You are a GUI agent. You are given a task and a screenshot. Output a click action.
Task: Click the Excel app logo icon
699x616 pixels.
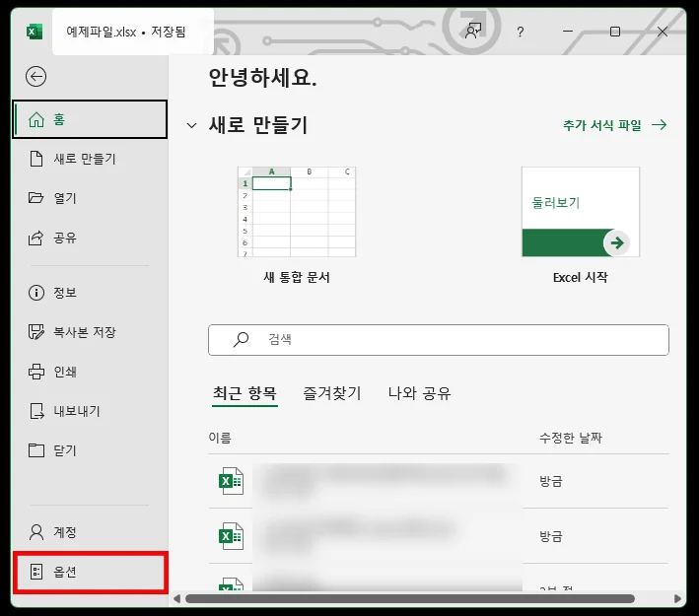point(35,32)
